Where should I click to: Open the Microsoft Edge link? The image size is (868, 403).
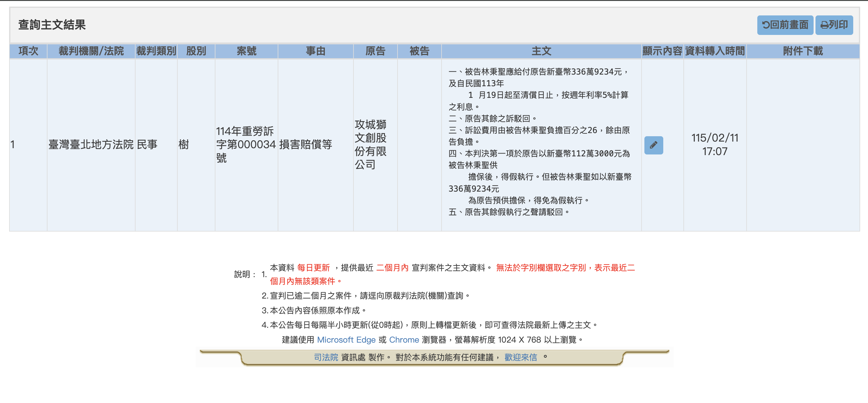click(346, 340)
